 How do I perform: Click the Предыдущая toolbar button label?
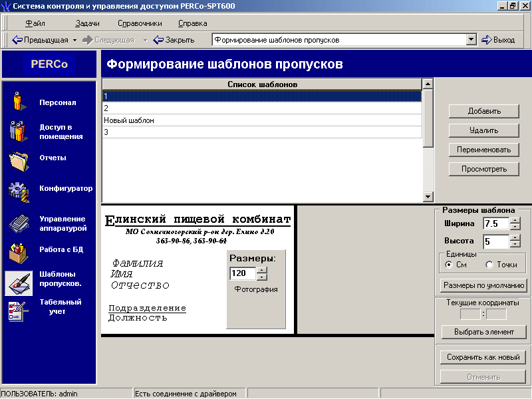pos(46,40)
